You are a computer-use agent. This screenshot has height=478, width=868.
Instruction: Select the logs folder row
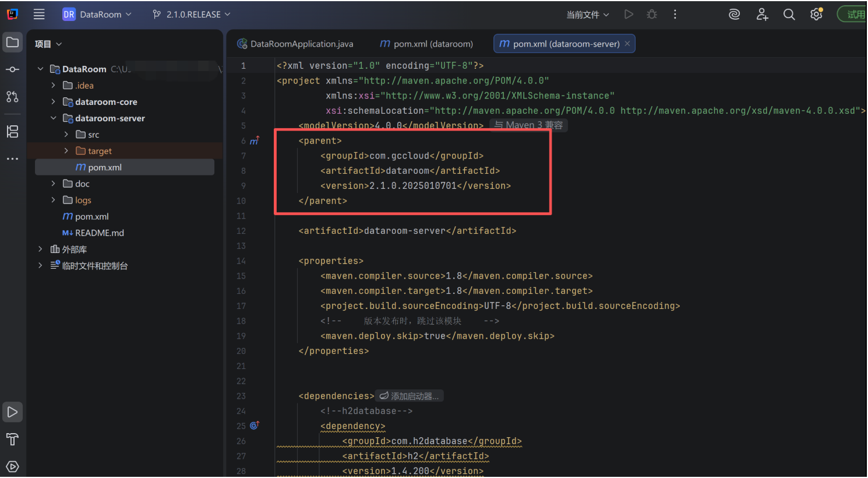[125, 200]
